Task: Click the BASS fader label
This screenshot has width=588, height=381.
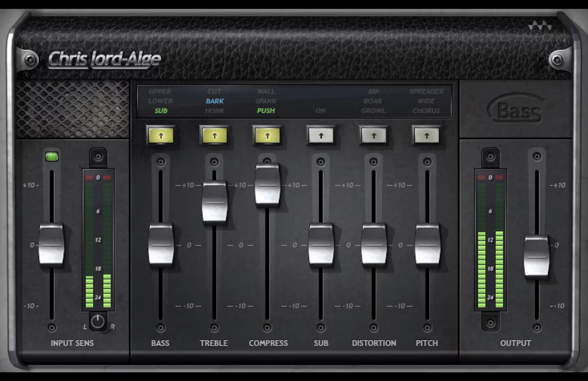Action: coord(160,343)
